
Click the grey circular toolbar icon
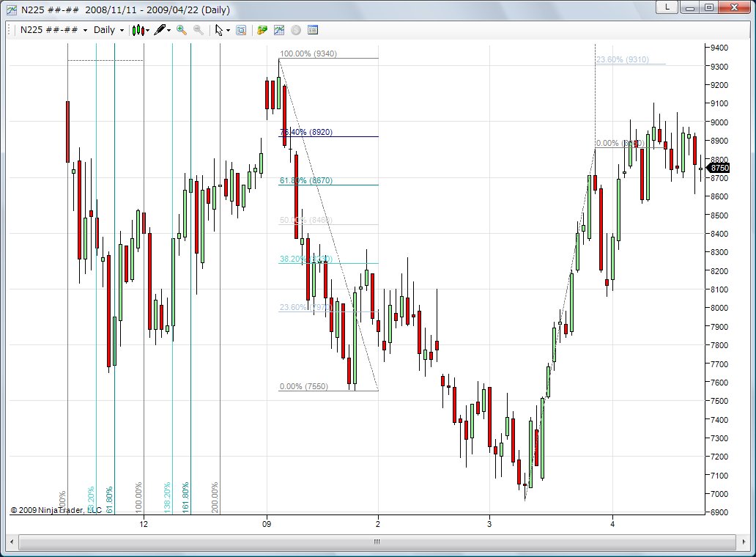click(296, 30)
